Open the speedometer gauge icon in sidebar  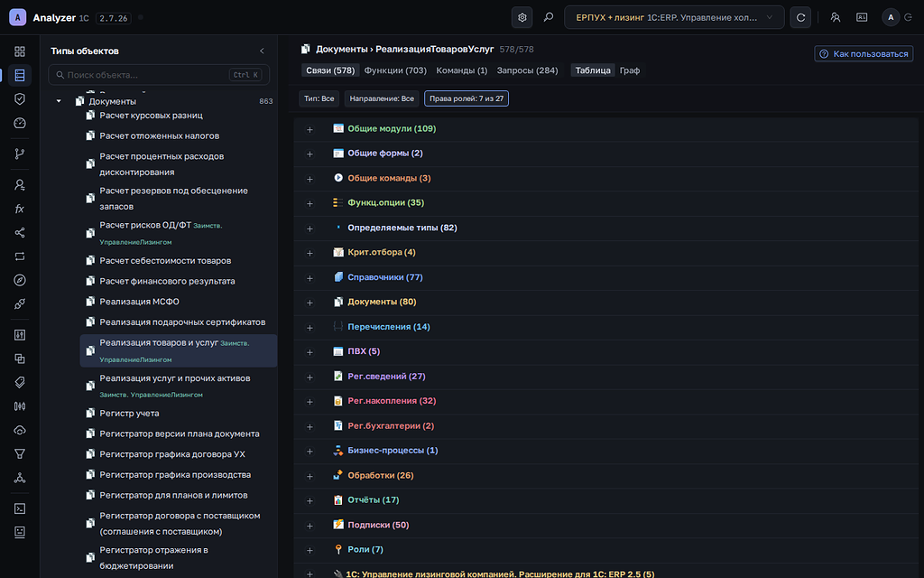[20, 123]
